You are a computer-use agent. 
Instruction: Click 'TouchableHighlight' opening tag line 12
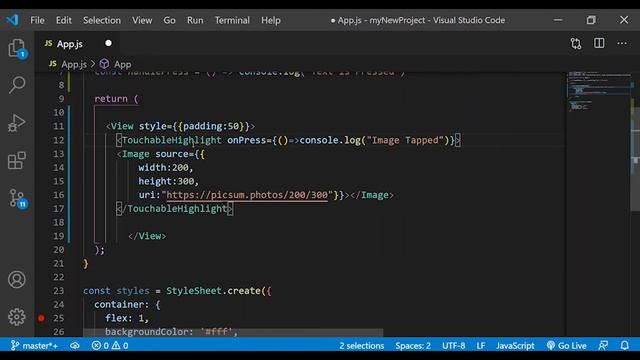point(172,140)
